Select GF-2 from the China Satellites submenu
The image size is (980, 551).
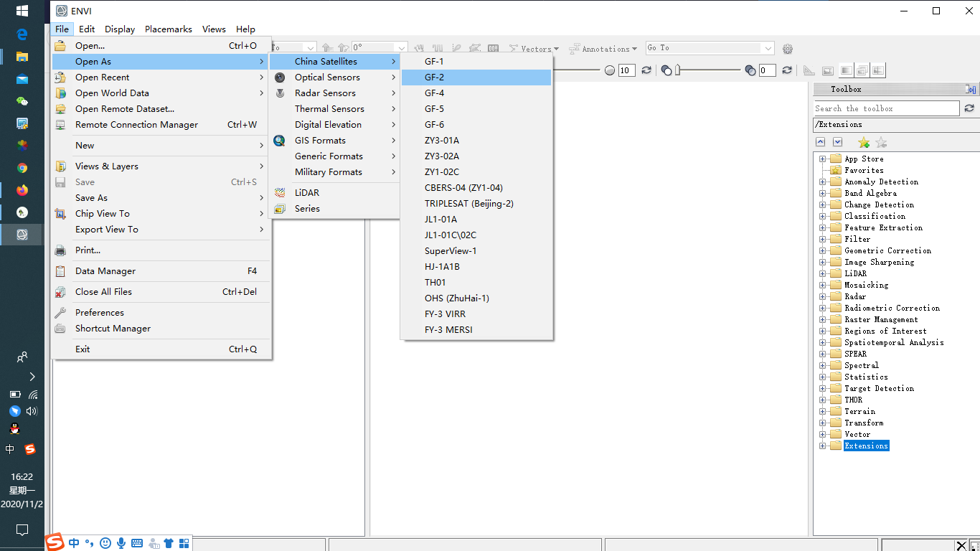[x=476, y=77]
